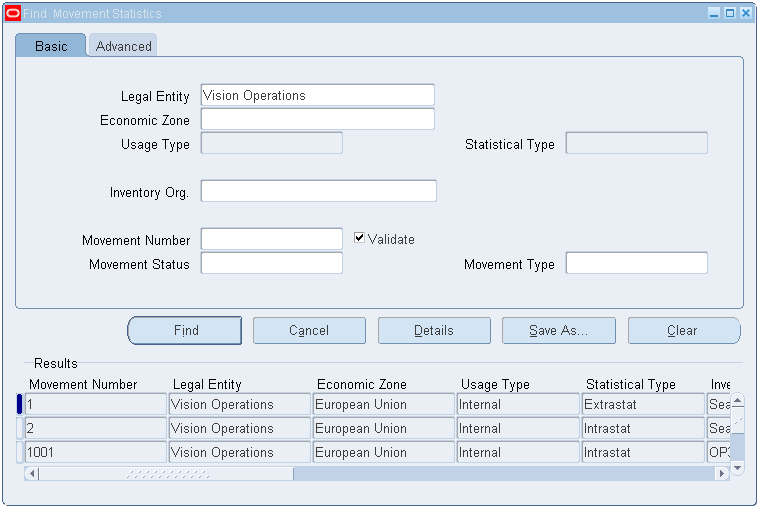This screenshot has width=759, height=508.
Task: Minimize the Find Movement Statistics window
Action: click(714, 13)
